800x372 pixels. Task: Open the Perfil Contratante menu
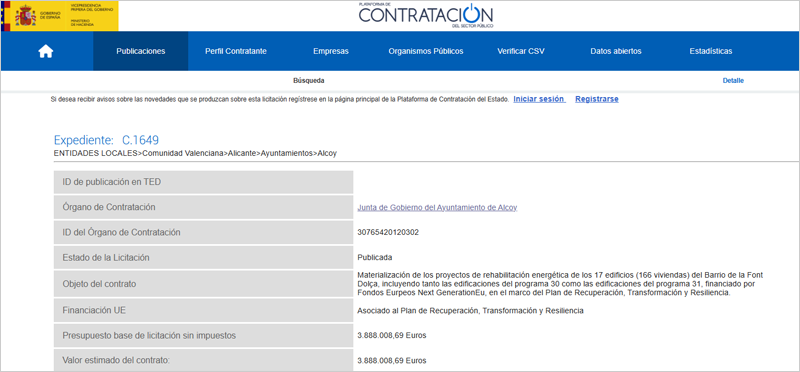coord(236,51)
